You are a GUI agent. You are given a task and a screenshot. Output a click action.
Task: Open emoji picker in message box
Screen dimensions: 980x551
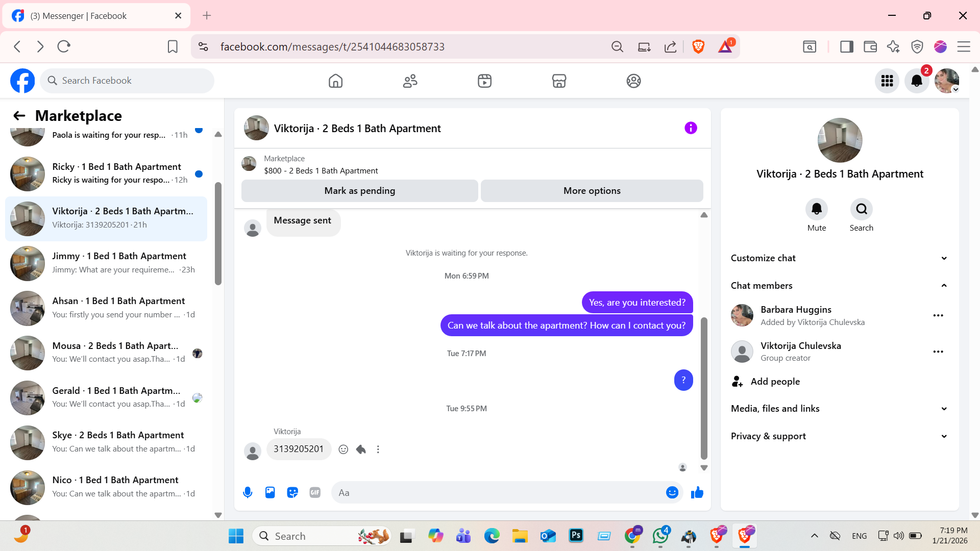[x=672, y=492]
